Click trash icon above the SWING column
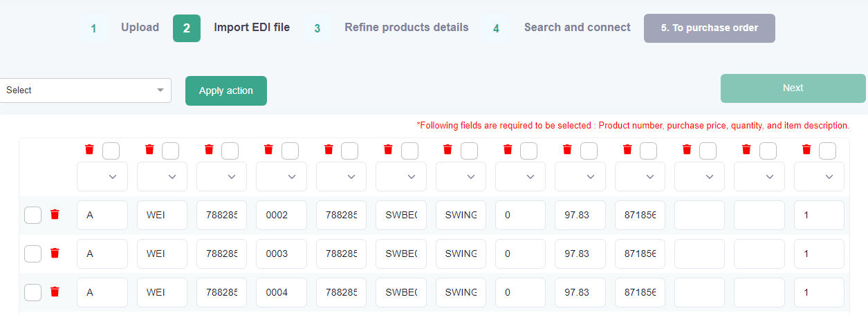This screenshot has height=315, width=868. click(447, 149)
